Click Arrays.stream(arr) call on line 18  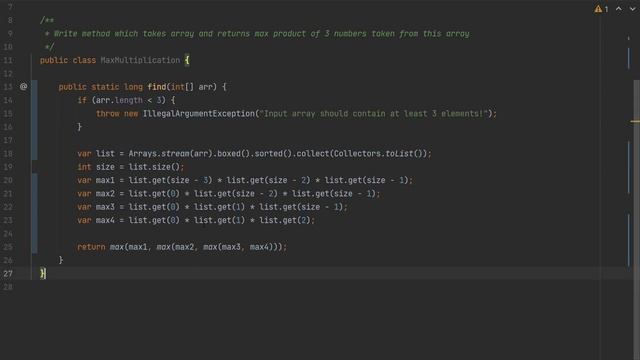point(171,153)
